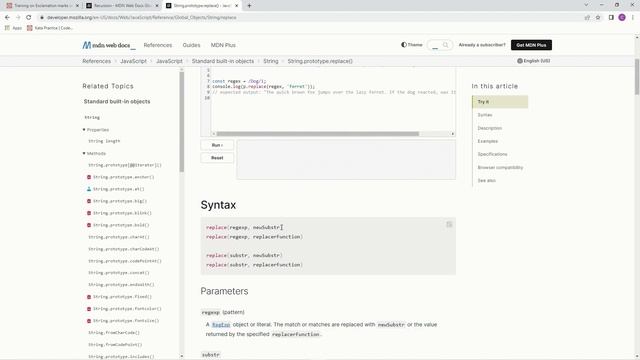Switch to the Recursion MDN Web Docs tab
Viewport: 640px width, 360px height.
(x=122, y=6)
